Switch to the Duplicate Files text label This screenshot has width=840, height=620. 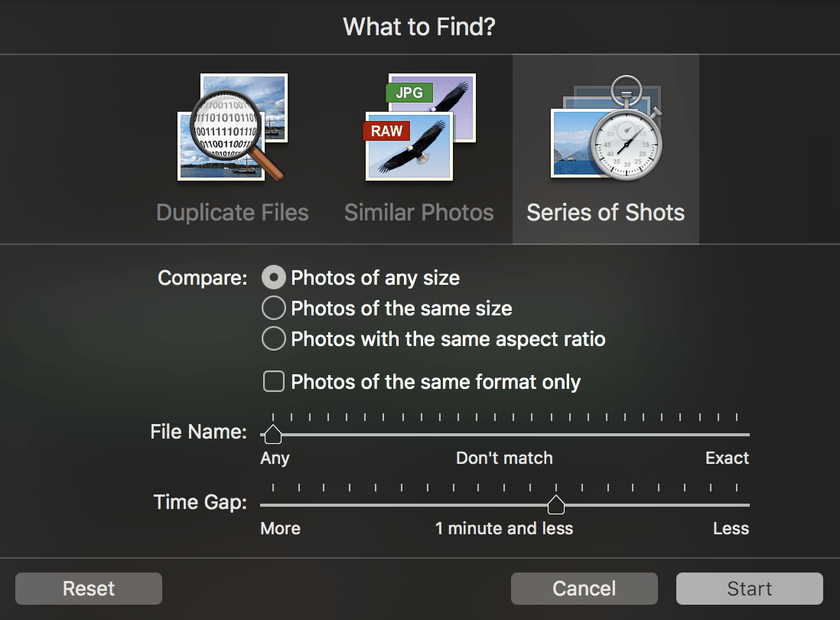tap(233, 212)
